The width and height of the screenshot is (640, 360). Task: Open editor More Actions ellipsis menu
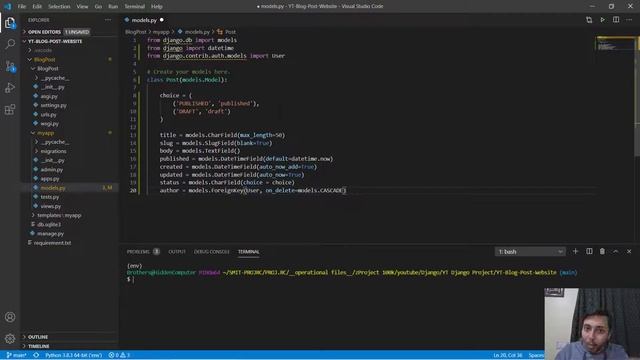tap(629, 20)
